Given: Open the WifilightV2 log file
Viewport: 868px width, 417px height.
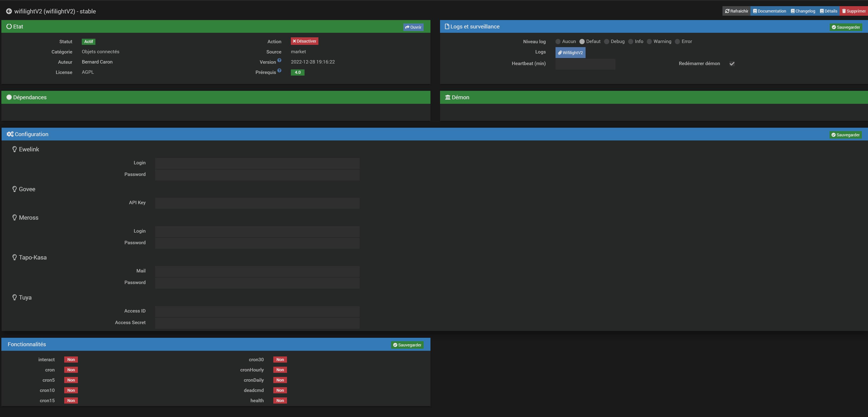Looking at the screenshot, I should [570, 53].
